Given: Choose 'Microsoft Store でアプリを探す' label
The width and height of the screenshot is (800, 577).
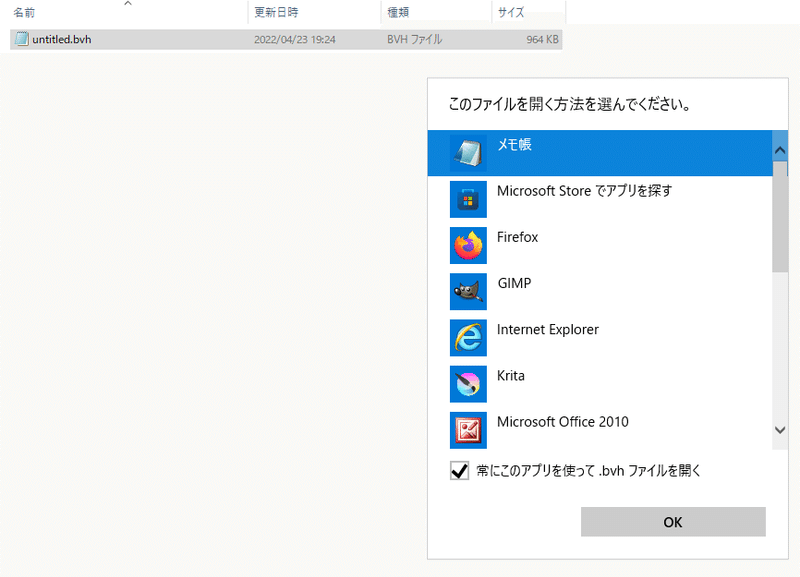Looking at the screenshot, I should point(585,191).
